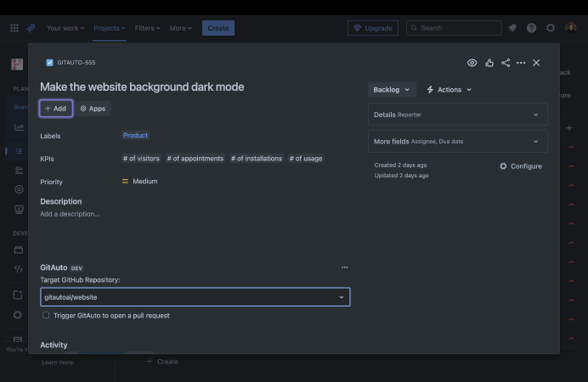Click the Configure link
The height and width of the screenshot is (382, 588).
[x=520, y=166]
